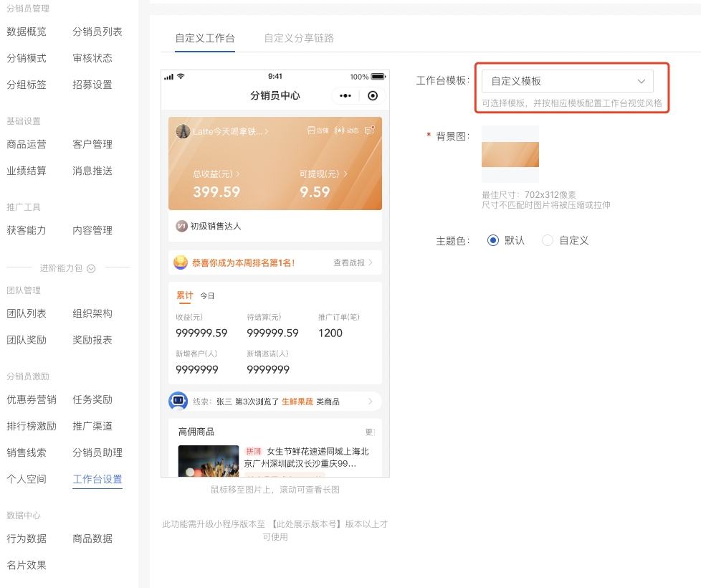The height and width of the screenshot is (588, 701).
Task: Collapse the 进阶能力包 section
Action: (91, 268)
